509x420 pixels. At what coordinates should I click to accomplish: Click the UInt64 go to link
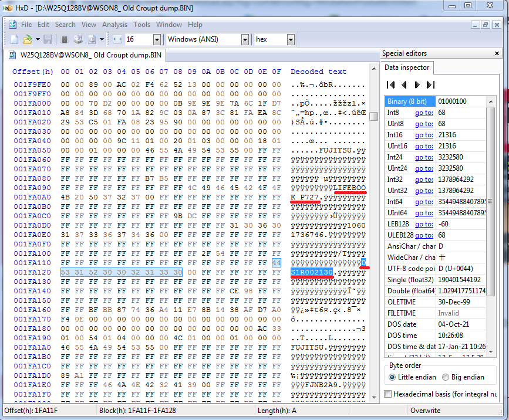coord(424,213)
